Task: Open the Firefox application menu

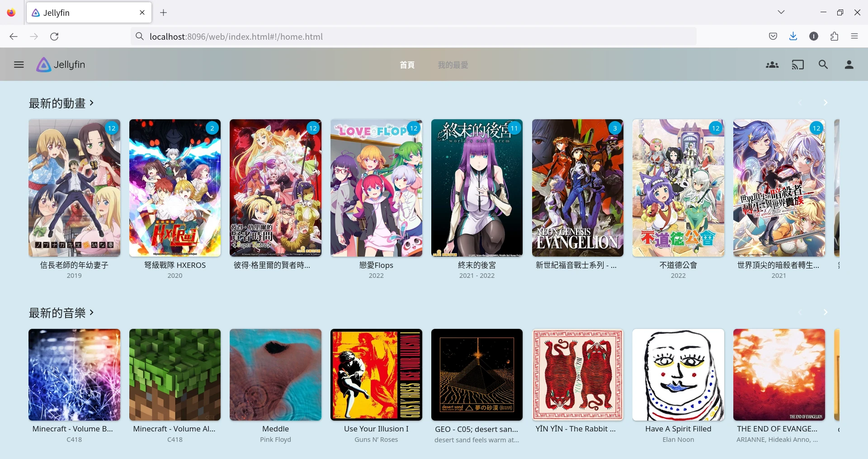Action: pyautogui.click(x=854, y=37)
